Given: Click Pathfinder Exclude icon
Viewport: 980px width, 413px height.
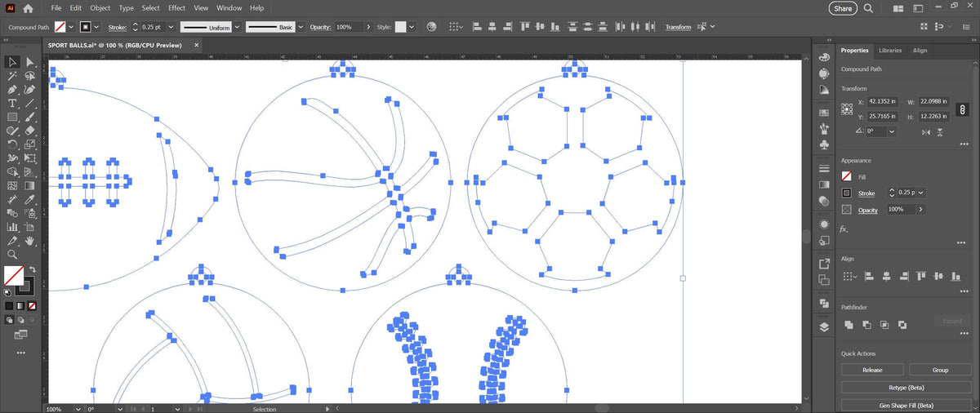Looking at the screenshot, I should (902, 324).
